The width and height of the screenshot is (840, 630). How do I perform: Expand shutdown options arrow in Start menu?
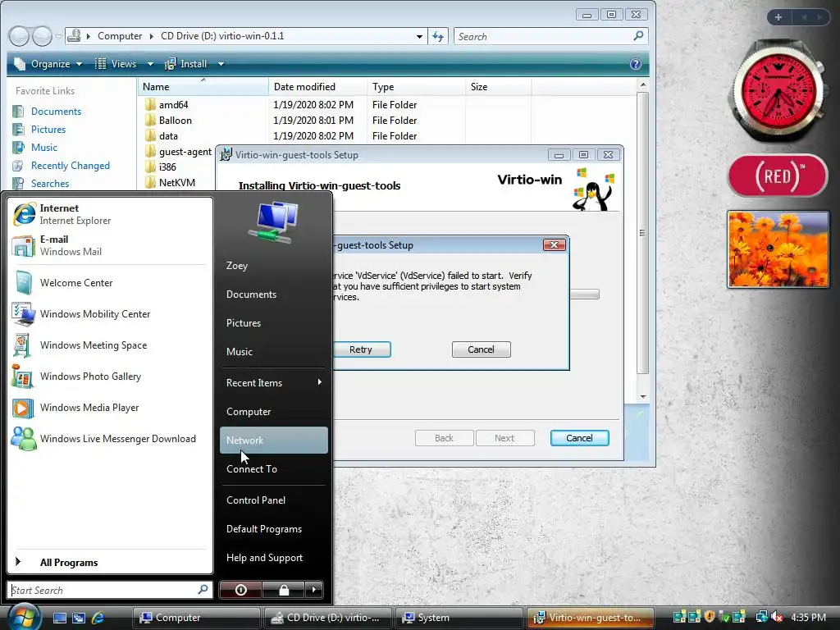point(314,590)
